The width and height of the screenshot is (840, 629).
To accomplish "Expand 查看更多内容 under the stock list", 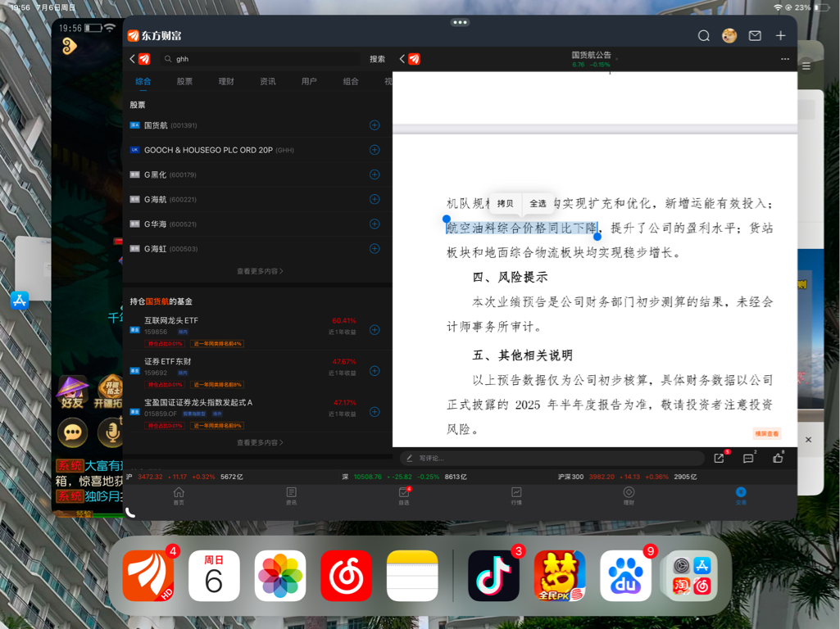I will 260,271.
